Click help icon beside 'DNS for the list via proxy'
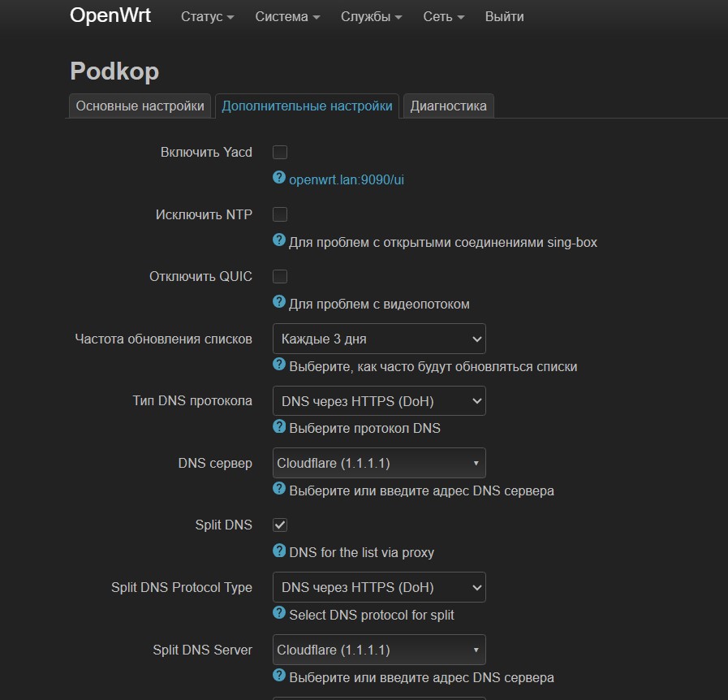 [x=279, y=551]
